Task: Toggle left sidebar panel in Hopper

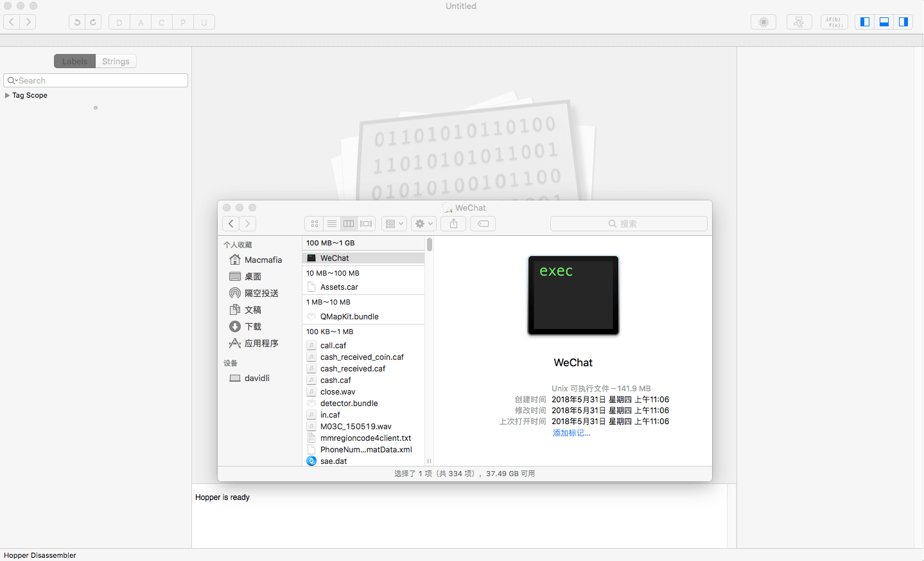Action: point(865,22)
